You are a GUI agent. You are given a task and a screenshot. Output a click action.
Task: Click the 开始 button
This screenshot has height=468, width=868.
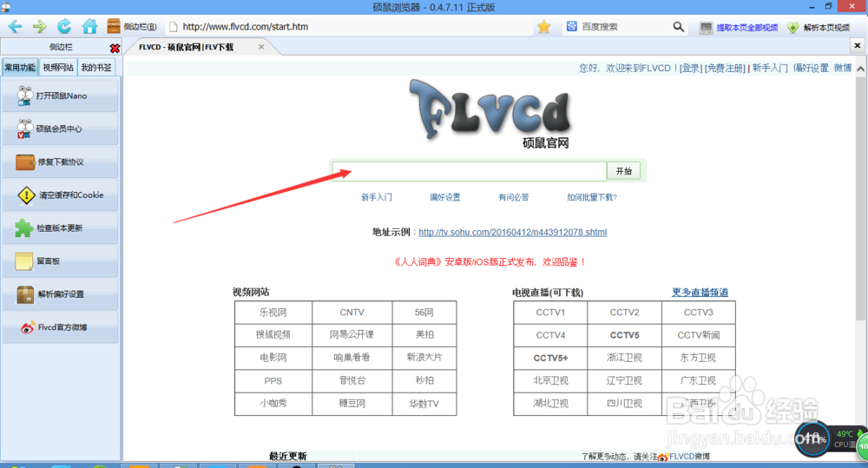pyautogui.click(x=624, y=171)
